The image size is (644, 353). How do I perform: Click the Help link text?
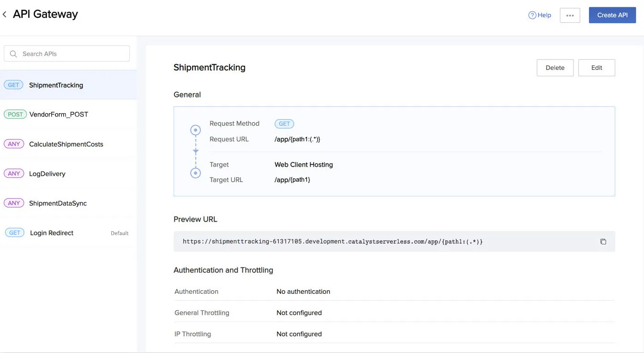544,15
